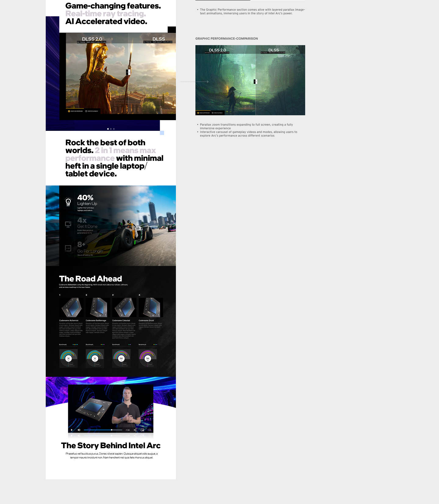Open the Codename Battlemage chip thumbnail
The height and width of the screenshot is (504, 439).
[x=98, y=307]
